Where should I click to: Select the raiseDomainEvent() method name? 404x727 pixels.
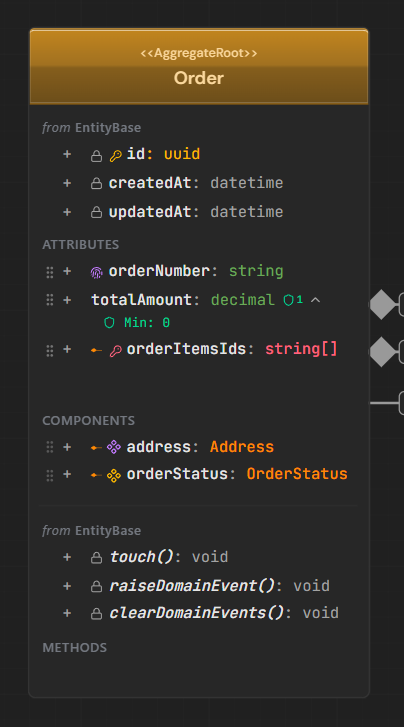[x=192, y=586]
